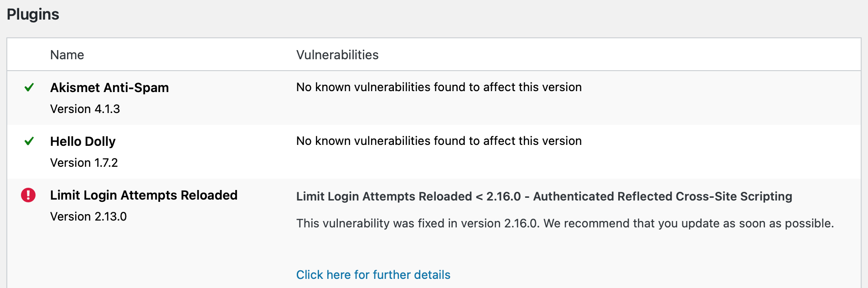The image size is (868, 288).
Task: Click "< 2.16.0" in the vulnerability title
Action: coord(498,196)
